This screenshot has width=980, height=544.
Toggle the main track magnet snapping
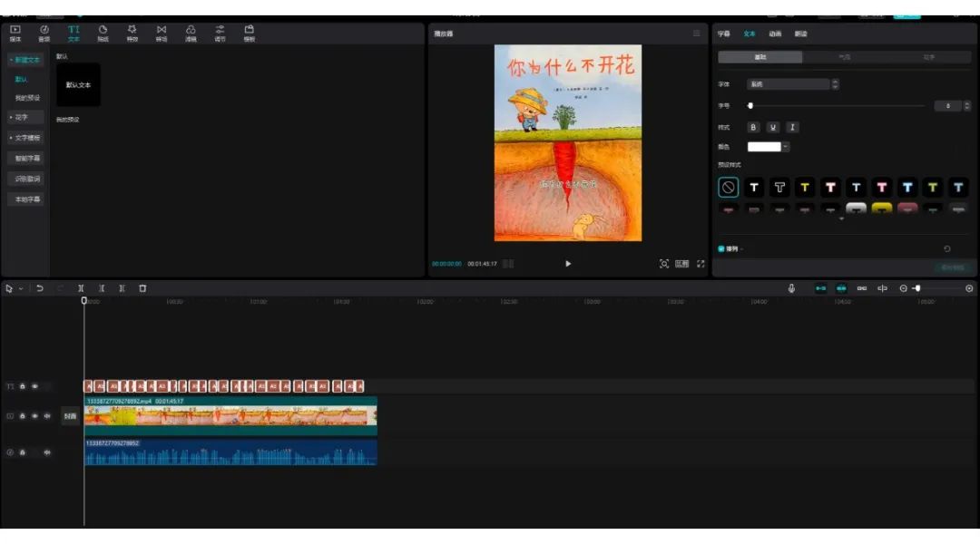(820, 288)
